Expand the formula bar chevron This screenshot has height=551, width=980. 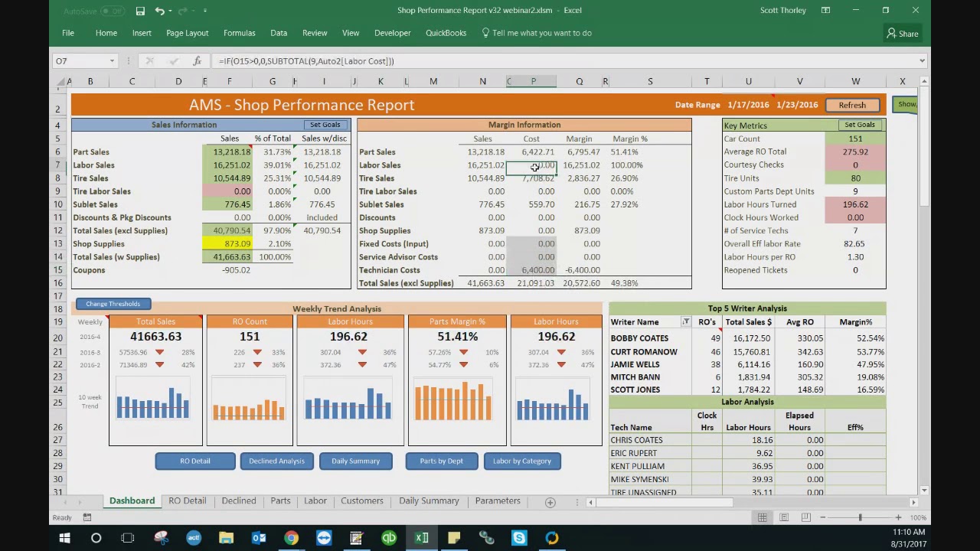click(x=922, y=61)
